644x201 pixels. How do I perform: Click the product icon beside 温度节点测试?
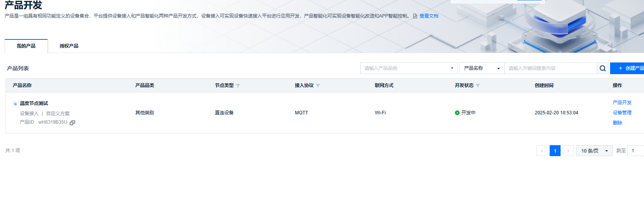pyautogui.click(x=15, y=104)
